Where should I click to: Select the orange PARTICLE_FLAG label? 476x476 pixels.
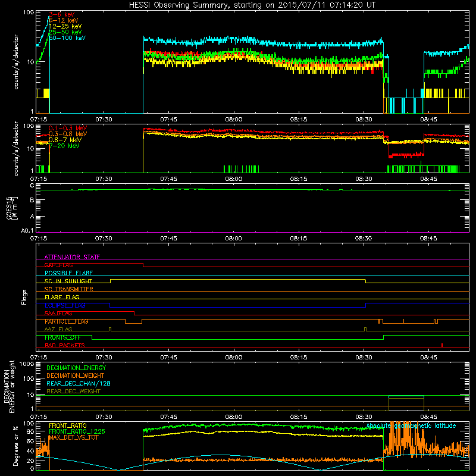[67, 321]
